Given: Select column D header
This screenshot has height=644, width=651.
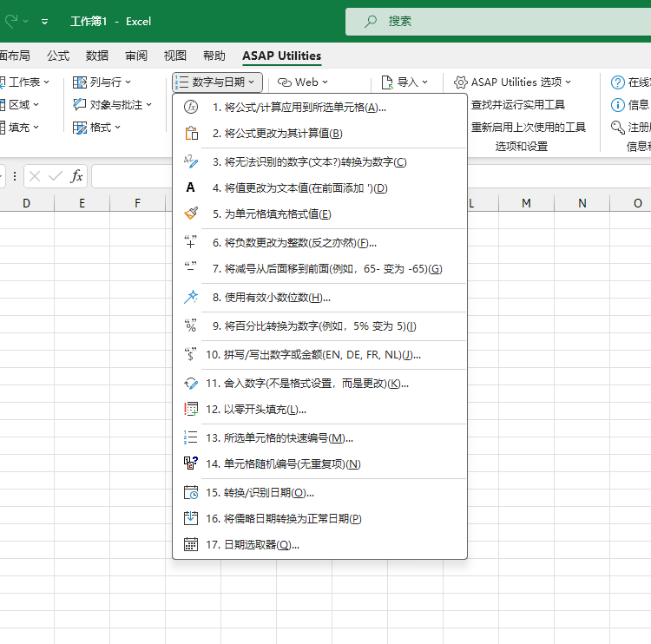Looking at the screenshot, I should 26,203.
